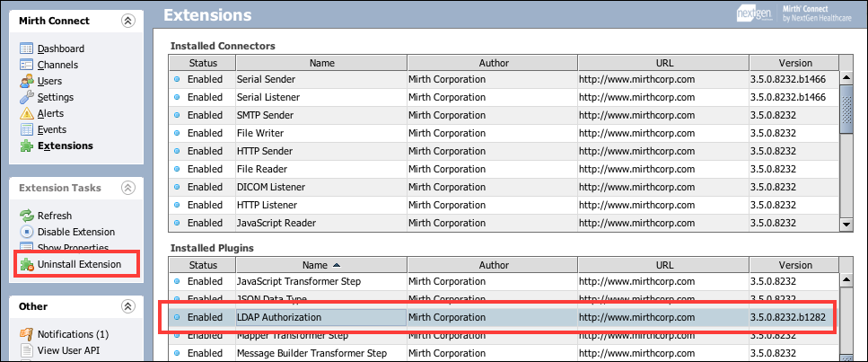The height and width of the screenshot is (362, 868).
Task: Sort connectors by Name column header
Action: coord(321,63)
